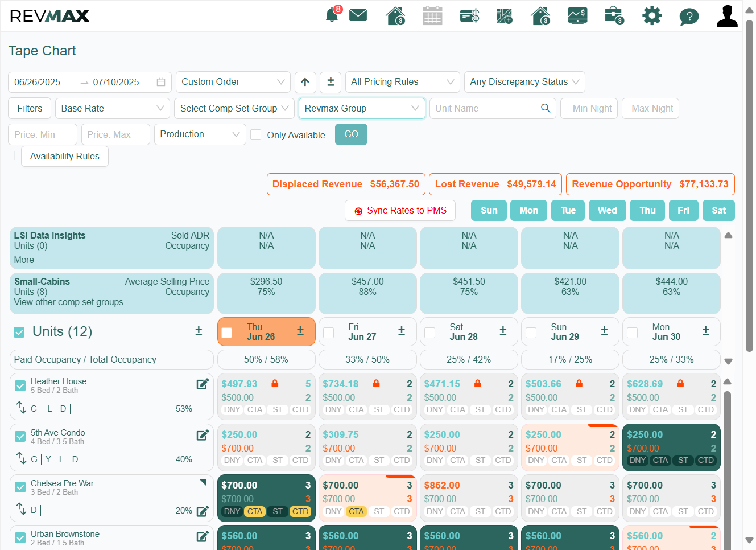The image size is (756, 550).
Task: Click the sort ascending arrow button
Action: click(305, 82)
